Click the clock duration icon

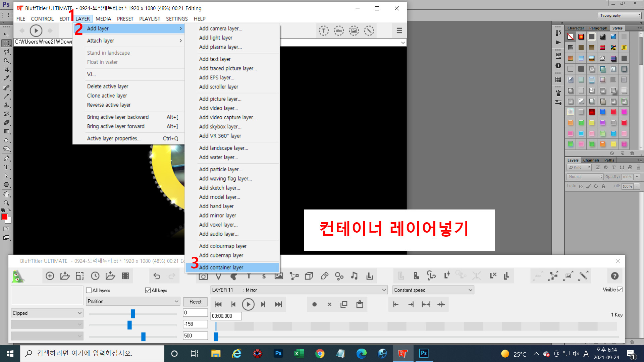click(95, 276)
